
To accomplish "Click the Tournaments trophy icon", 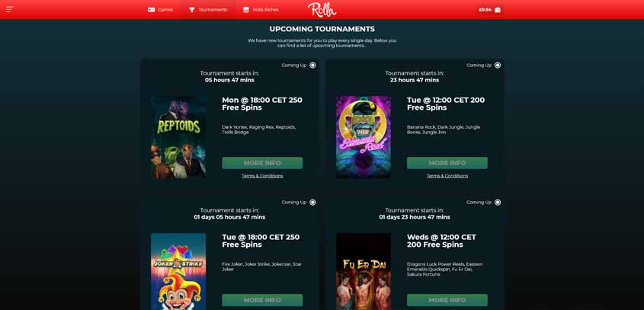I will coord(192,9).
